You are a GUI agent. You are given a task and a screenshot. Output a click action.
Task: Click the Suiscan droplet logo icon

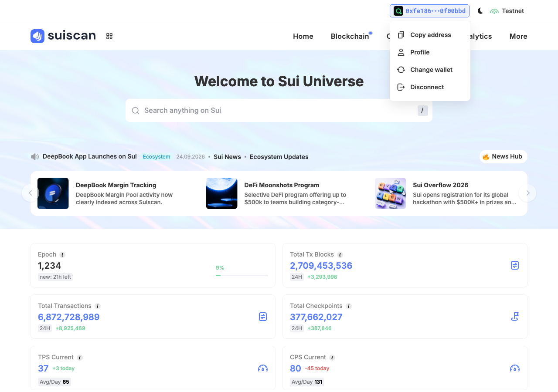pyautogui.click(x=37, y=36)
